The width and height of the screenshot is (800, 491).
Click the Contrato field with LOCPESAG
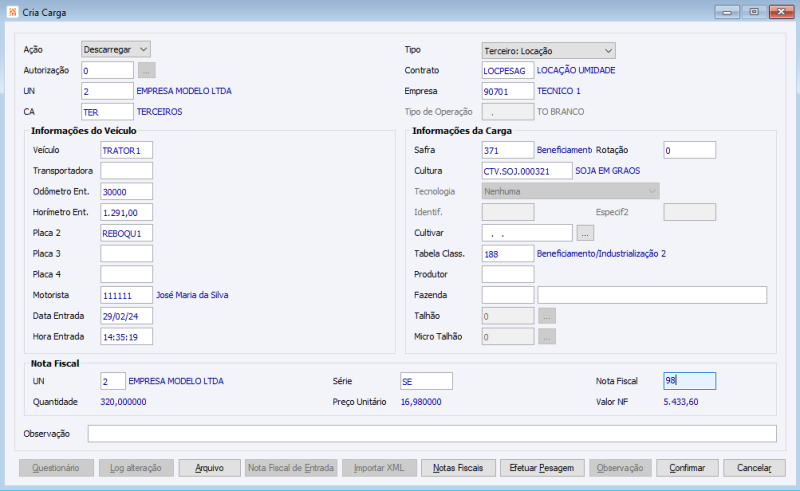508,70
